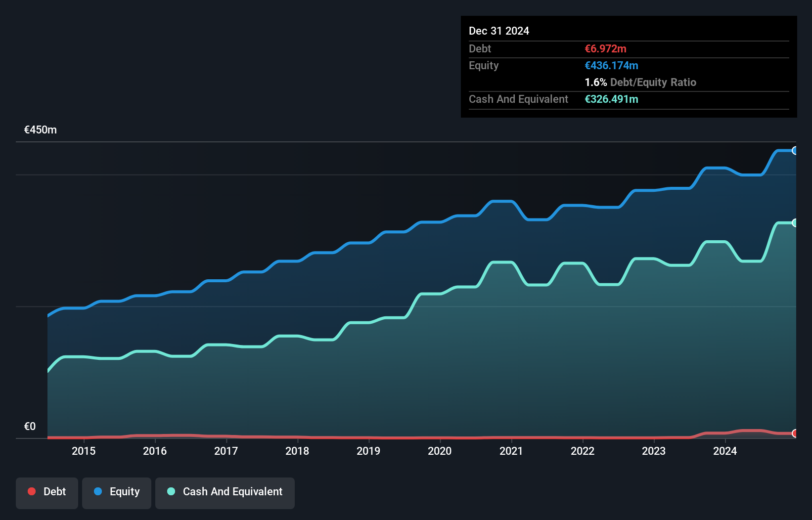Screen dimensions: 812x520
Task: Click the teal Cash end-point marker
Action: (x=795, y=223)
